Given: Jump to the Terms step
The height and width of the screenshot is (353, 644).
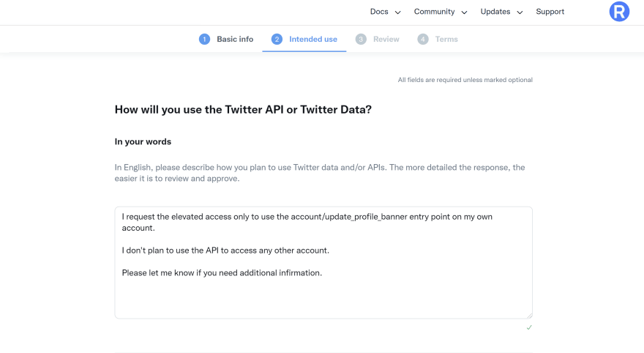Looking at the screenshot, I should (x=438, y=39).
